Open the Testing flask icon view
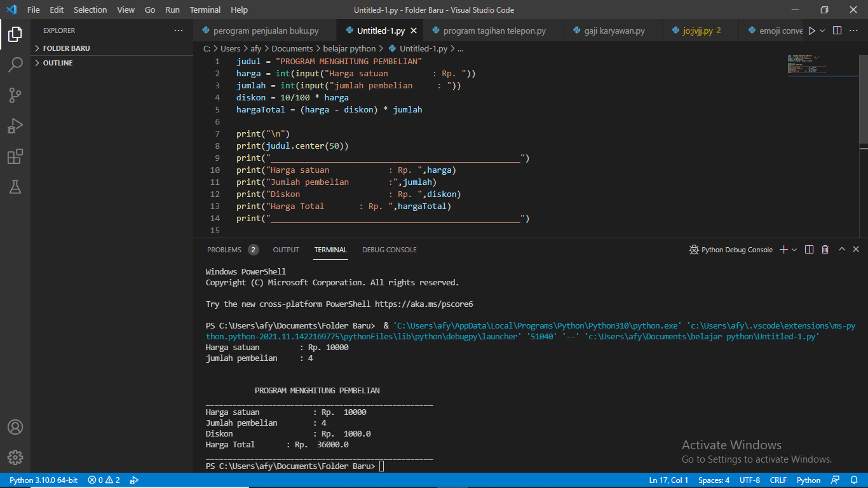The image size is (868, 488). (15, 187)
